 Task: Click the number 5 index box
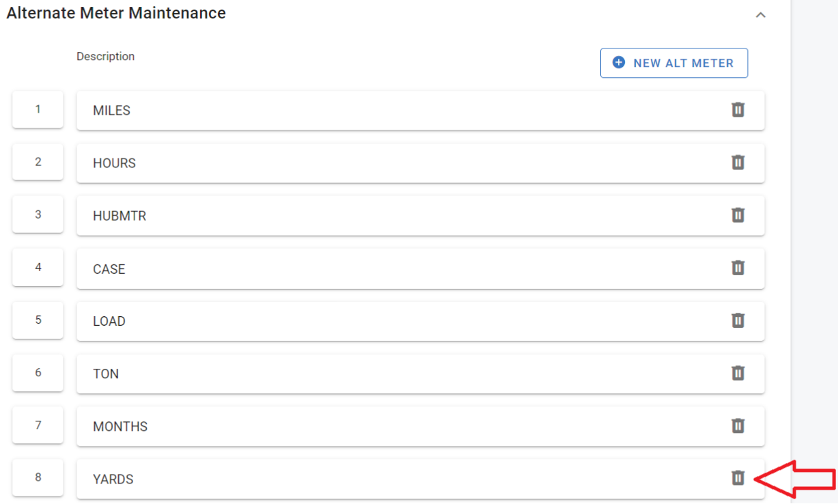point(38,320)
